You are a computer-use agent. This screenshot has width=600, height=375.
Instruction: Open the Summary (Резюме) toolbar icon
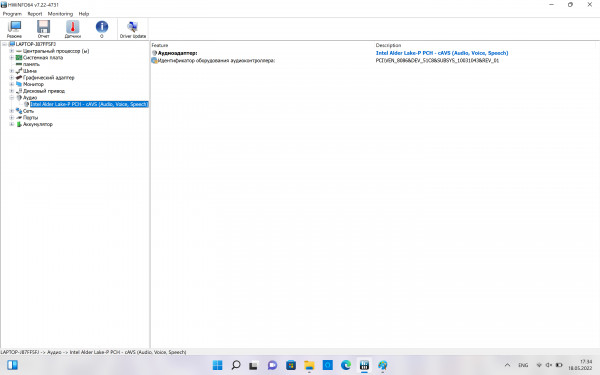pos(15,29)
